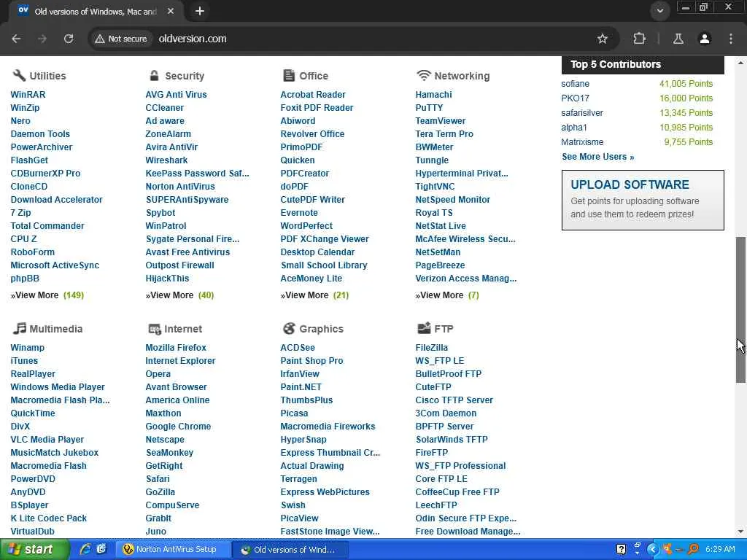The image size is (747, 560).
Task: Open the ACDSee link
Action: pyautogui.click(x=298, y=348)
